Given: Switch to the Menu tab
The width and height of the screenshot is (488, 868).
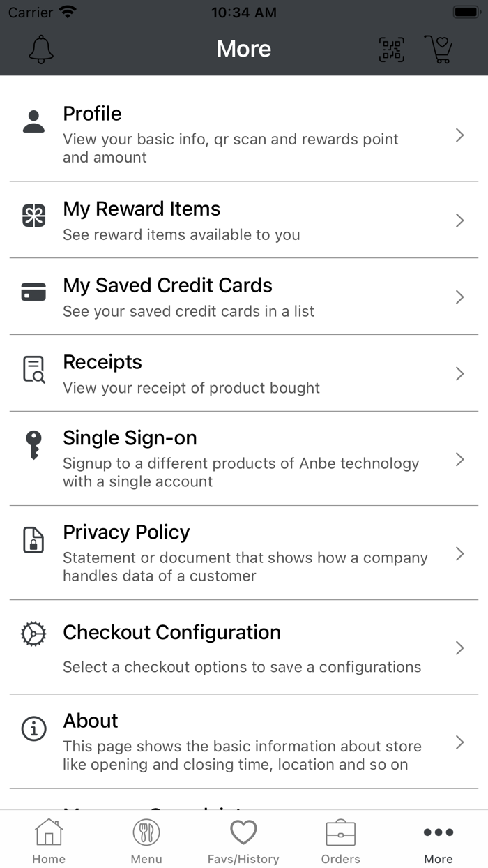Looking at the screenshot, I should 146,841.
